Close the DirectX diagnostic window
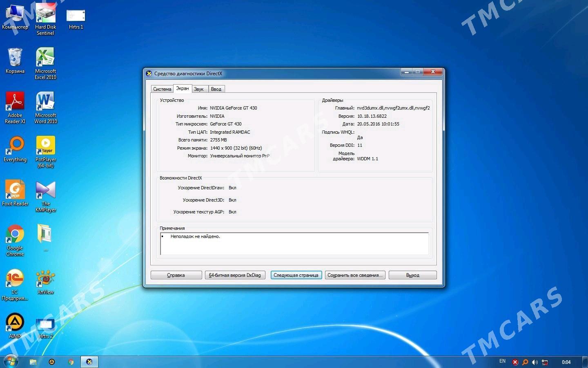The width and height of the screenshot is (588, 368). click(x=433, y=72)
